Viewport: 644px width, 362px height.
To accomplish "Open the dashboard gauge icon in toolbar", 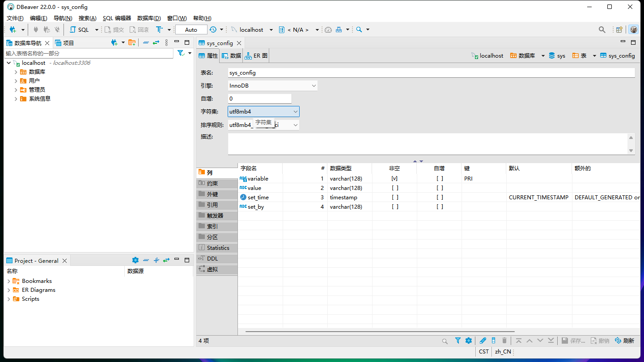I will click(x=328, y=29).
